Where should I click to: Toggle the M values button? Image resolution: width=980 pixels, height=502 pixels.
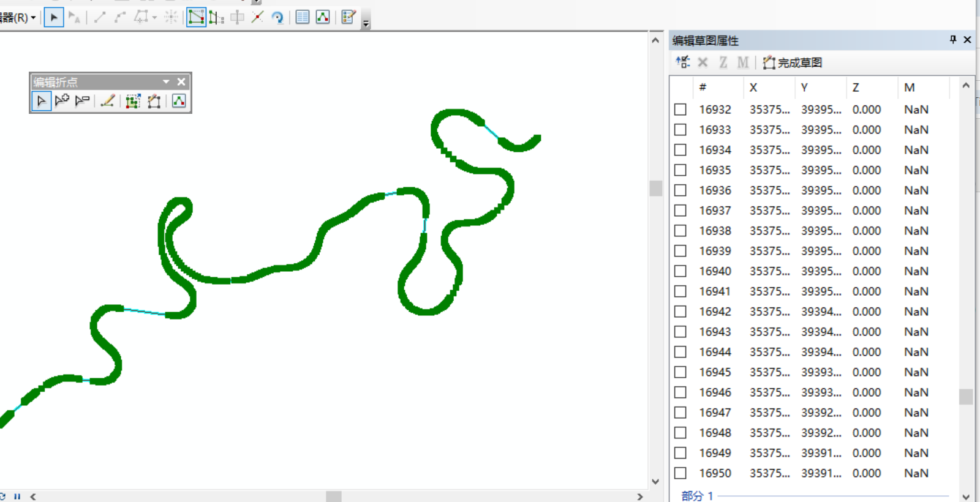[743, 62]
